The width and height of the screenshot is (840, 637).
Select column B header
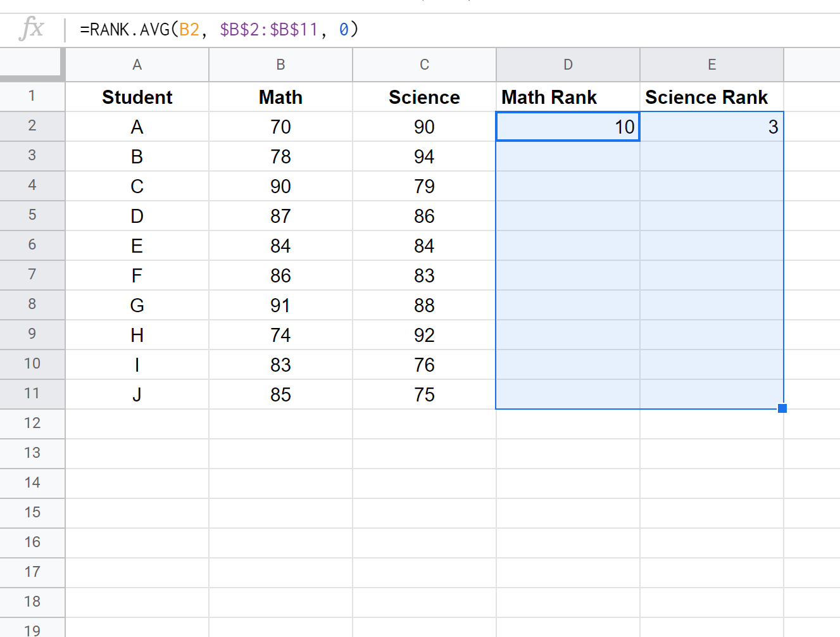pos(280,65)
